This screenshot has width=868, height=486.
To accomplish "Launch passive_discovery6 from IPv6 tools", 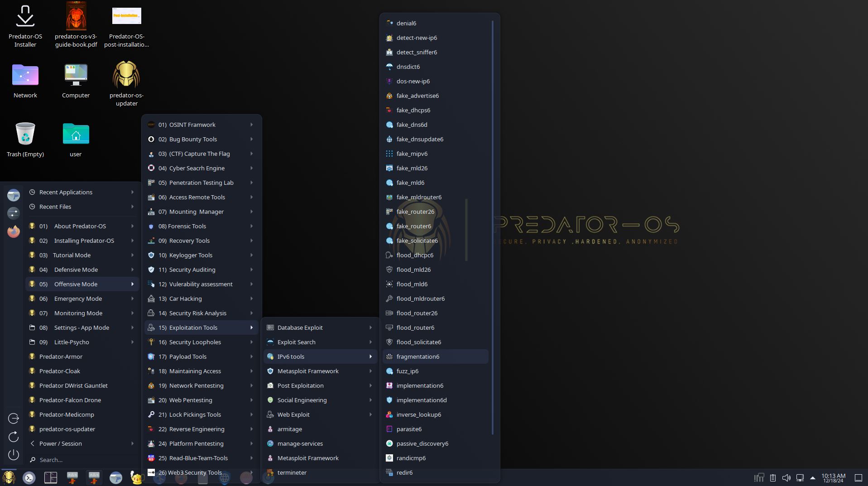I will 436,443.
